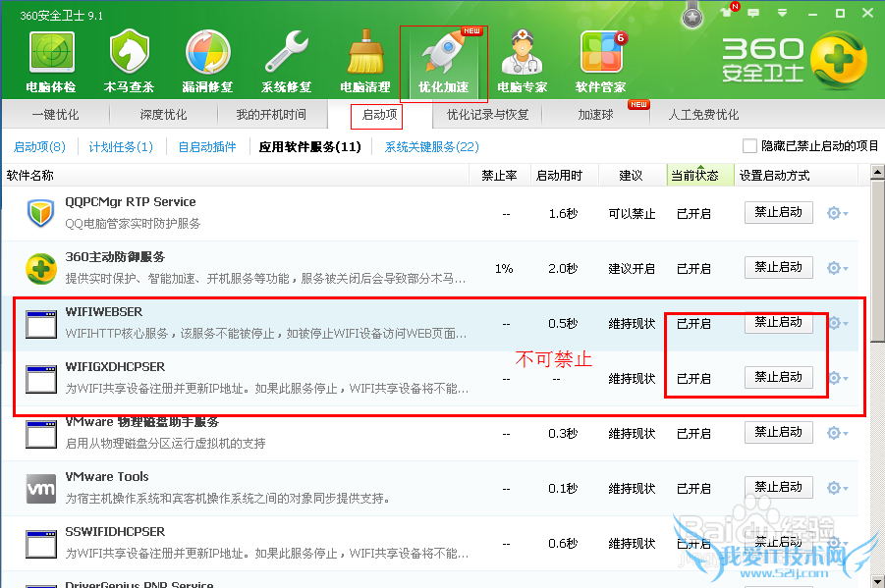This screenshot has width=885, height=588.
Task: Click 禁止启动 for VMware 物理磁盘助手服务
Action: pos(778,432)
